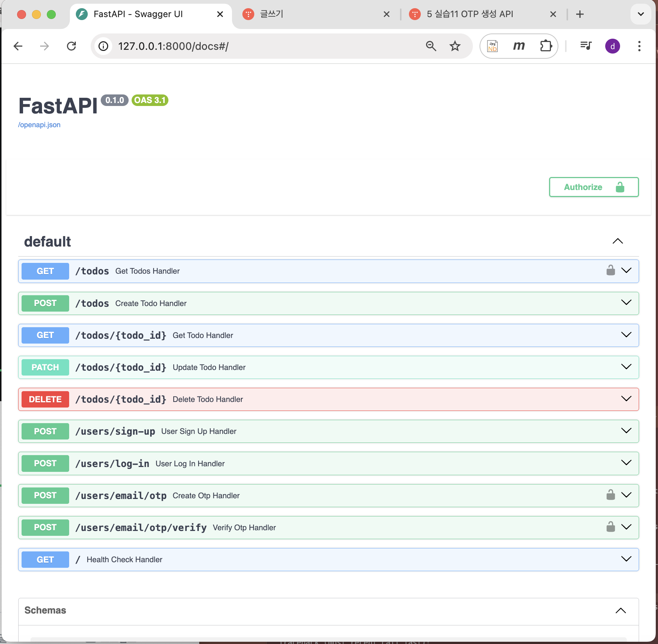Image resolution: width=658 pixels, height=644 pixels.
Task: Expand POST /todos endpoint chevron
Action: tap(626, 302)
